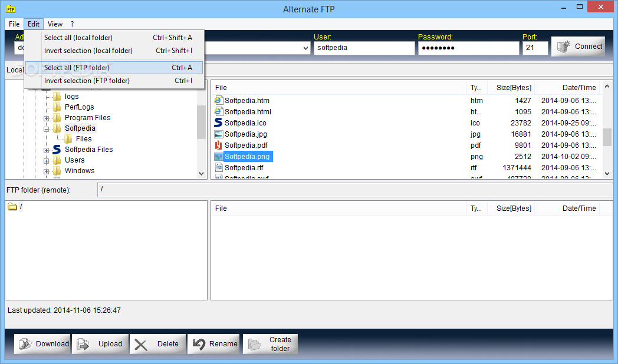Image resolution: width=618 pixels, height=364 pixels.
Task: Sort remote list by Size[Bytes] column header
Action: (511, 209)
